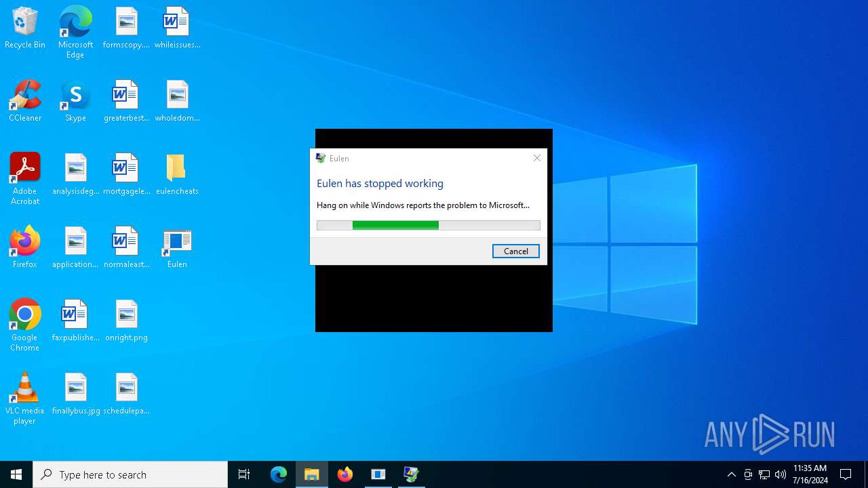Select the formscopy image file
The width and height of the screenshot is (868, 488).
tap(126, 28)
